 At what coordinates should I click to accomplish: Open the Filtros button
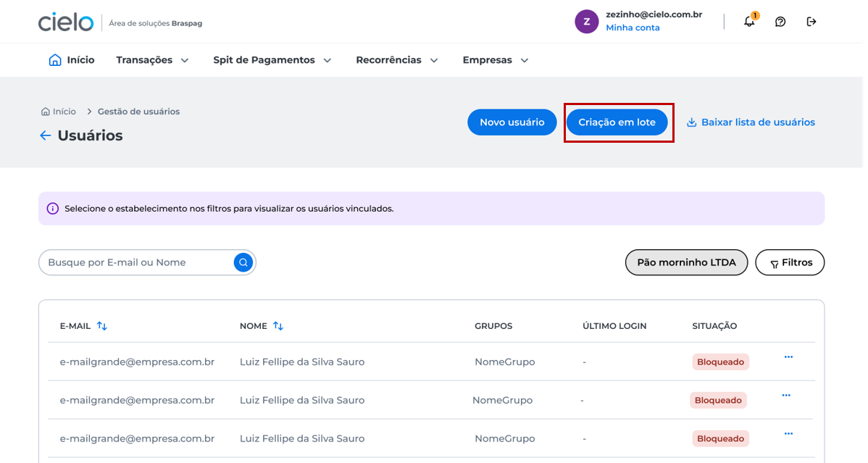coord(790,262)
